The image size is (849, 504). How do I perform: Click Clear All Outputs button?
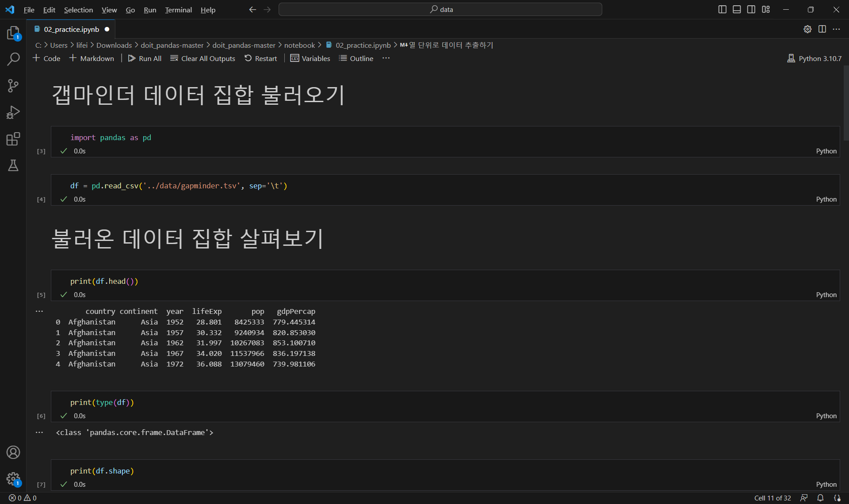(203, 58)
